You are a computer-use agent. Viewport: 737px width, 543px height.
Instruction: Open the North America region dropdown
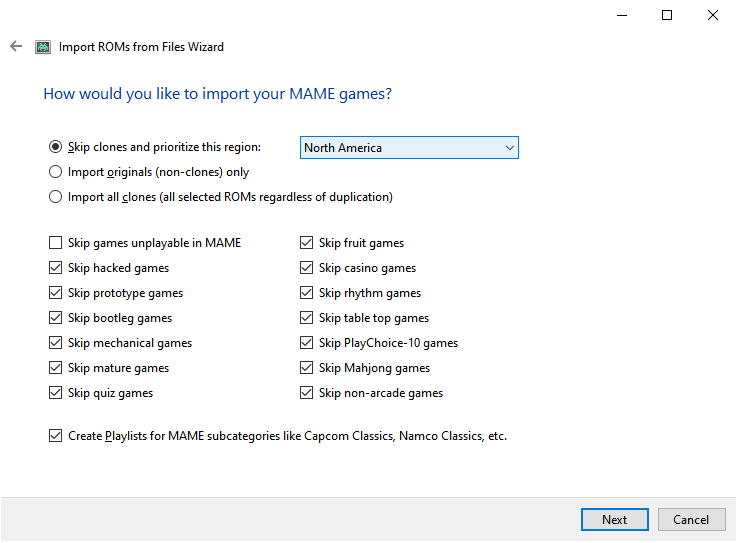[x=409, y=148]
